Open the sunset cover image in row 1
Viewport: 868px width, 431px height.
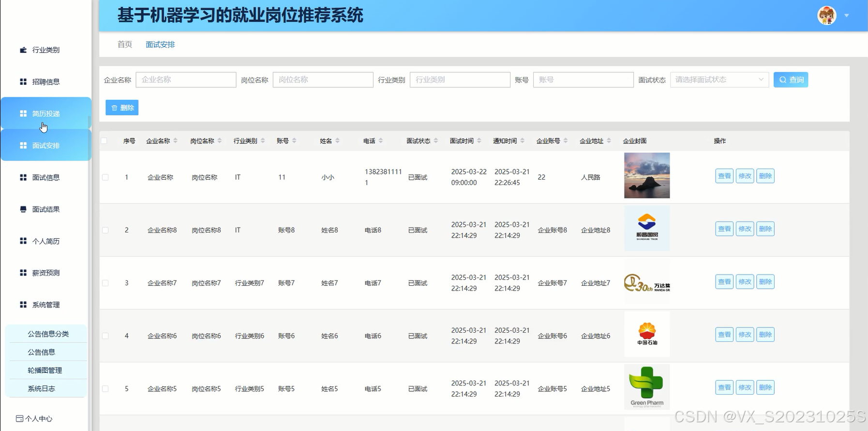point(647,175)
